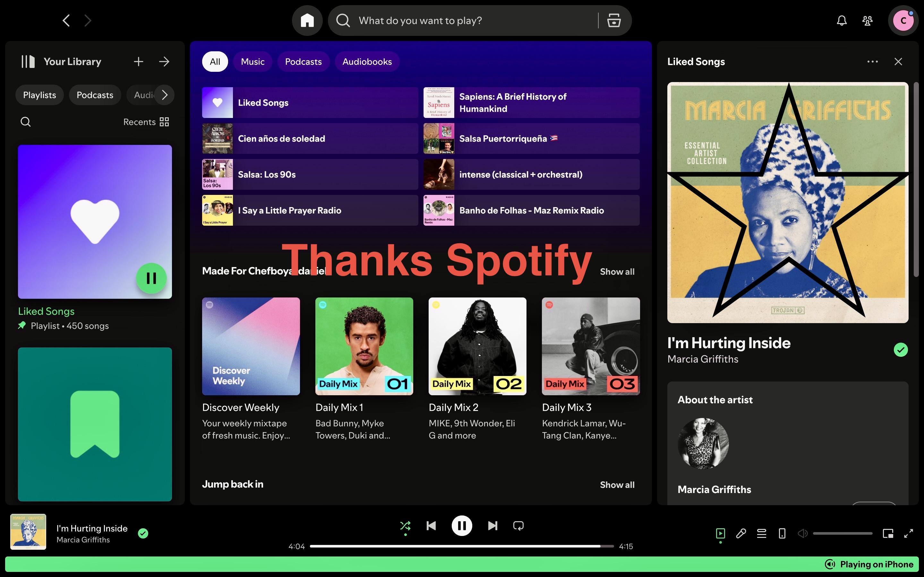
Task: Toggle shuffle playback
Action: [405, 526]
